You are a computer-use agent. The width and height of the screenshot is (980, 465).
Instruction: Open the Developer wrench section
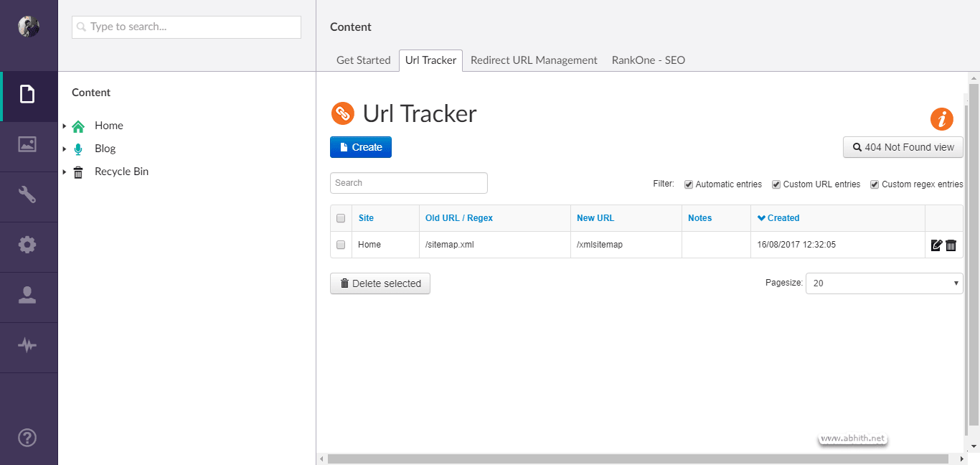[x=29, y=196]
